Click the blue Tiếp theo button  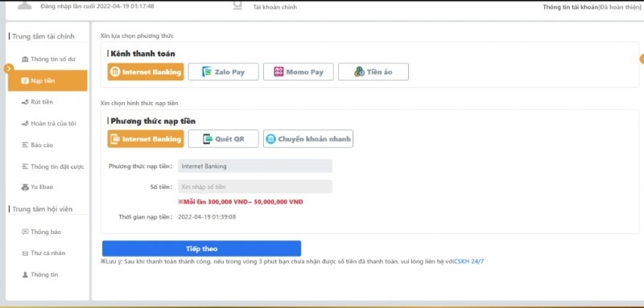click(x=202, y=248)
